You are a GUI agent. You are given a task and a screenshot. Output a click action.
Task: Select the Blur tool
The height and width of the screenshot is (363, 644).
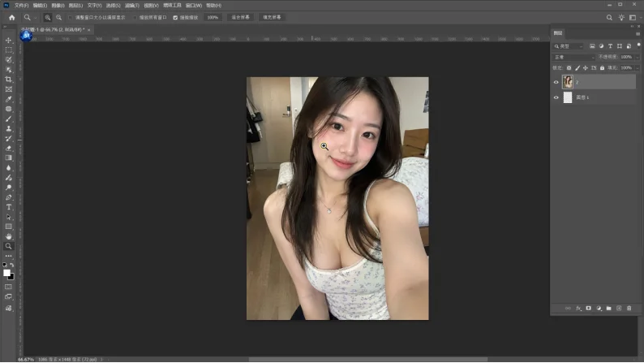tap(9, 168)
